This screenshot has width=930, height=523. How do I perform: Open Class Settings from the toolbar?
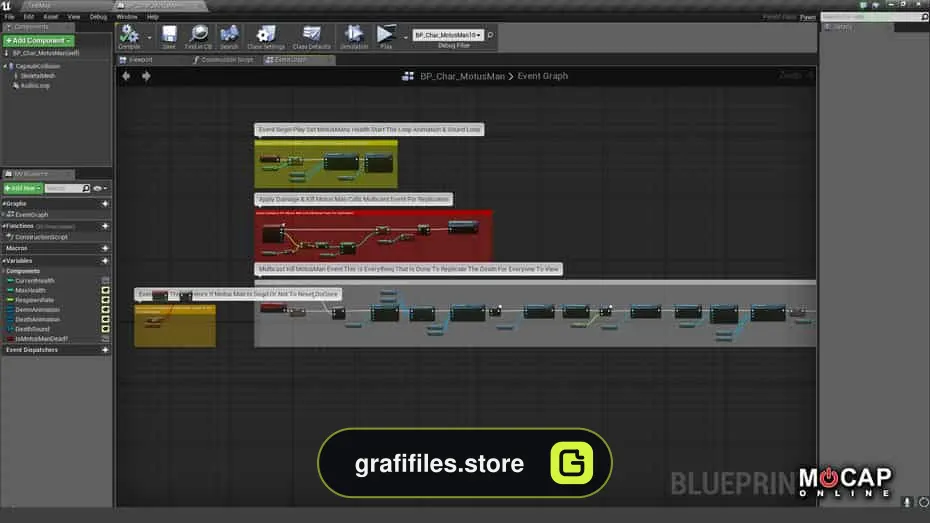266,37
